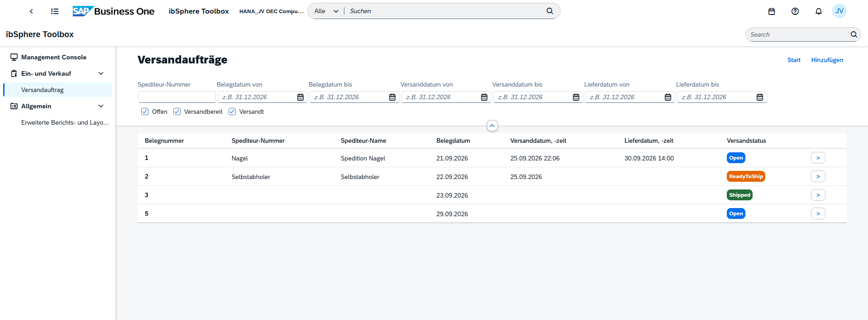Open notifications bell
868x320 pixels.
coord(819,11)
